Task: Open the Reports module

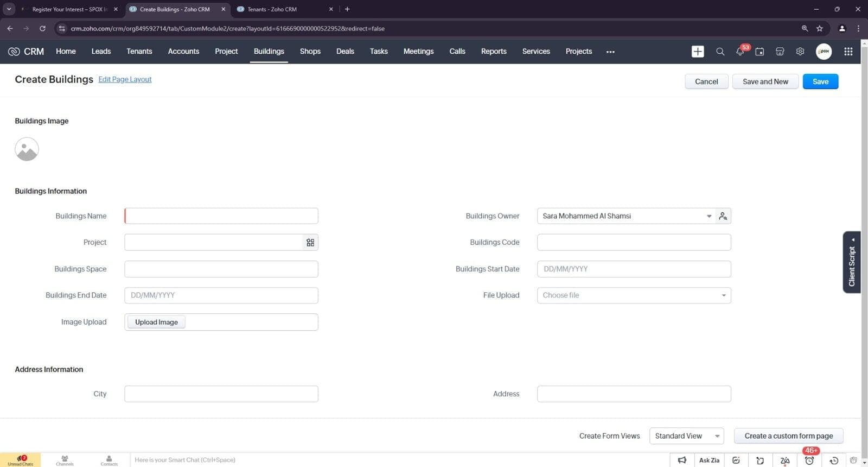Action: [x=494, y=51]
